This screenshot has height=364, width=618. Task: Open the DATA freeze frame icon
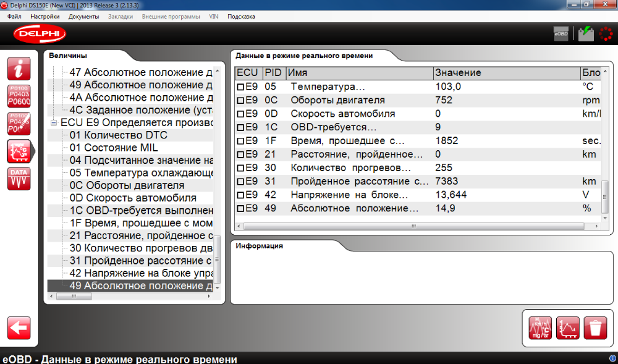click(19, 179)
